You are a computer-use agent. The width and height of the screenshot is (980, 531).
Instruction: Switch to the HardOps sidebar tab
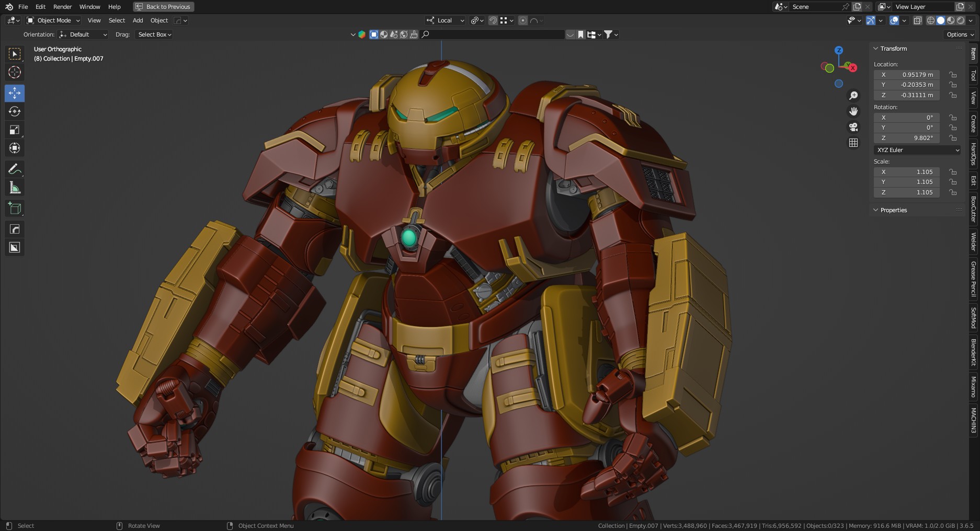(973, 154)
